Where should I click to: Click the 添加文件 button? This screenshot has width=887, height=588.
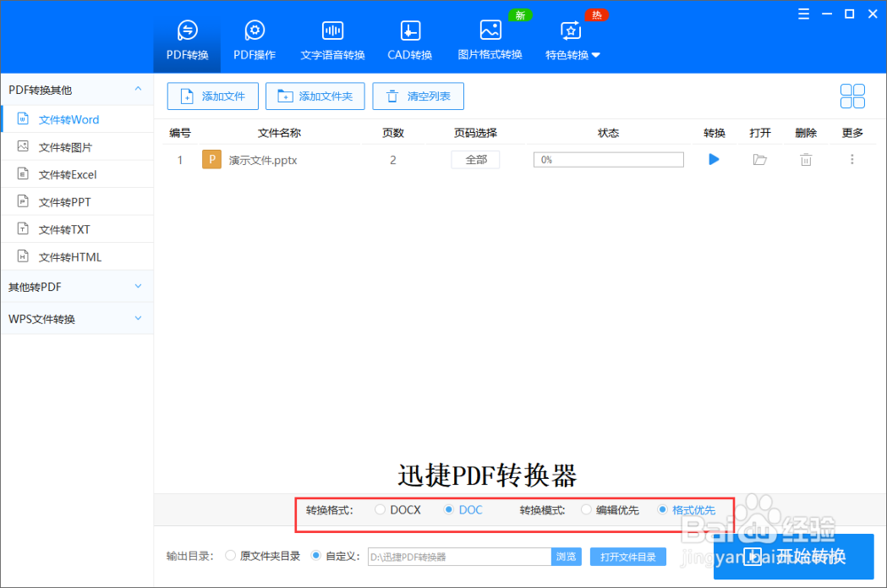tap(213, 96)
